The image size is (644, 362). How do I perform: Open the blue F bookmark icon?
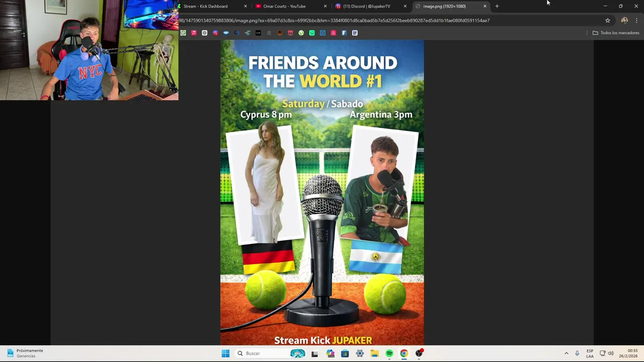[344, 33]
